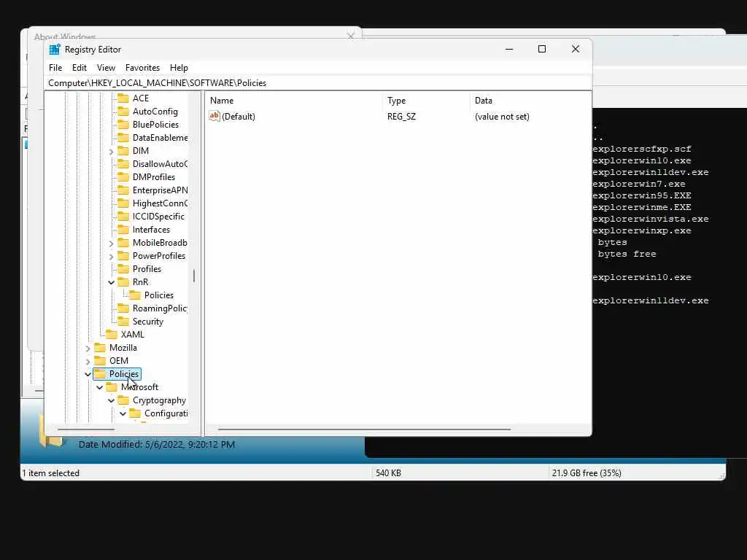Select the Security key label
This screenshot has width=747, height=560.
tap(147, 322)
